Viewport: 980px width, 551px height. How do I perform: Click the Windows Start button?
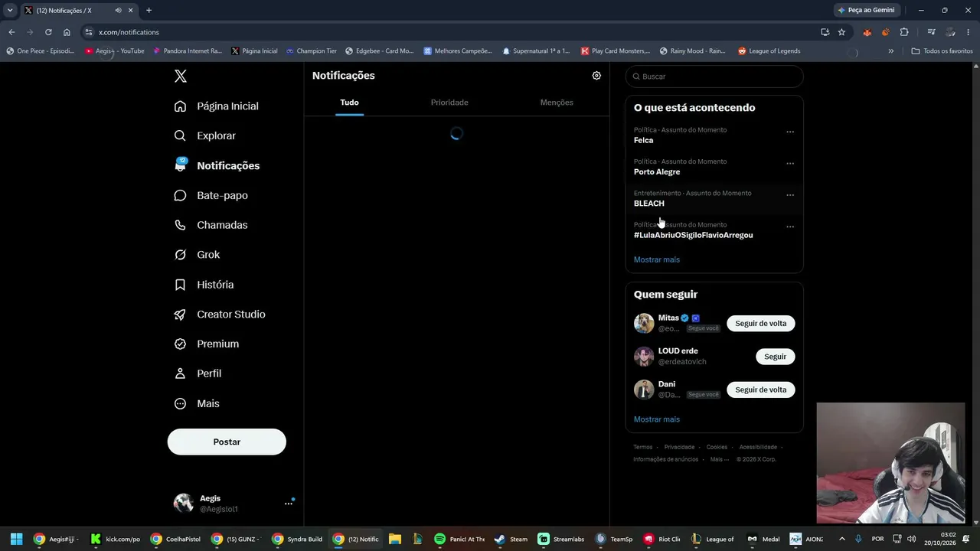tap(16, 539)
